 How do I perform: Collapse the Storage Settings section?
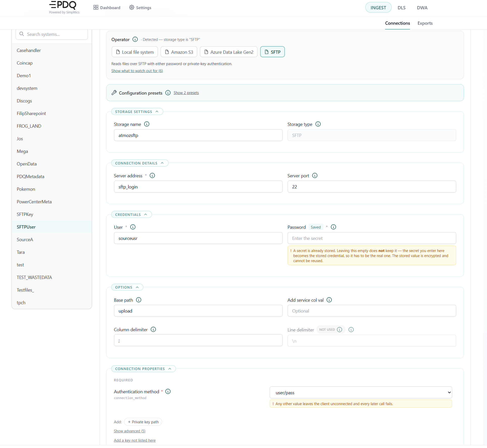tap(137, 112)
